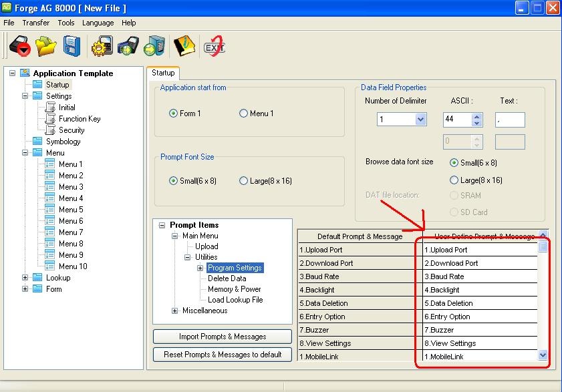Screen dimensions: 562x392
Task: Switch to the Startup tab
Action: pos(163,73)
